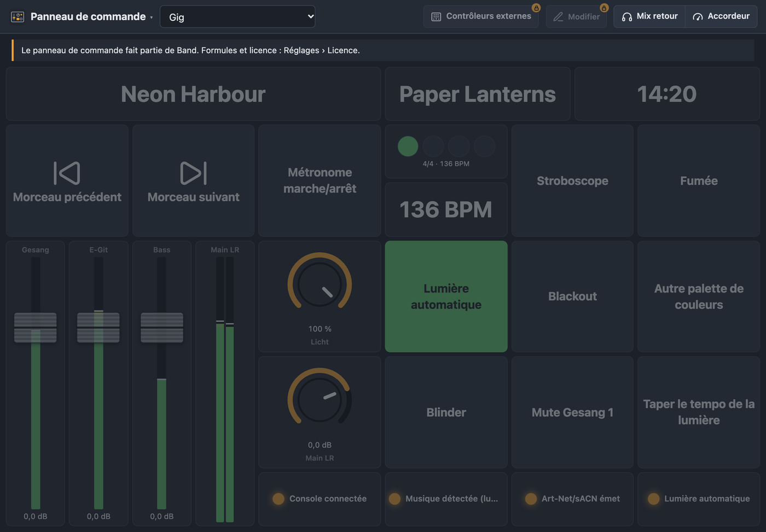
Task: Expand the Panneau de commande title menu arrow
Action: click(152, 17)
